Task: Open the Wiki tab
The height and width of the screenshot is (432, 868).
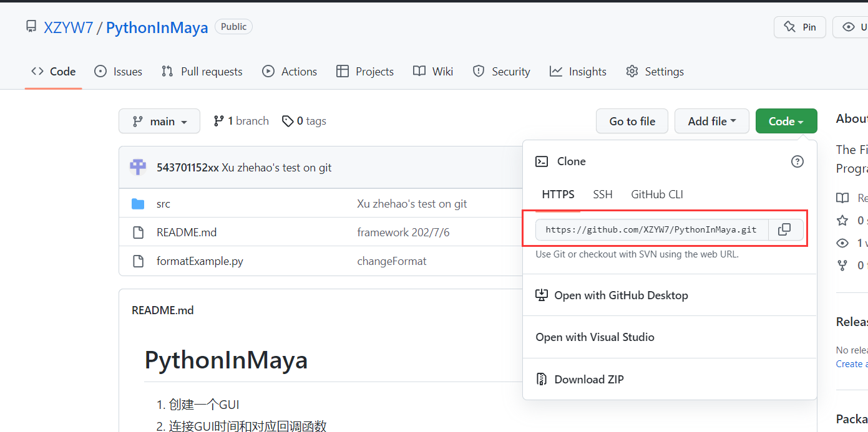Action: [x=433, y=72]
